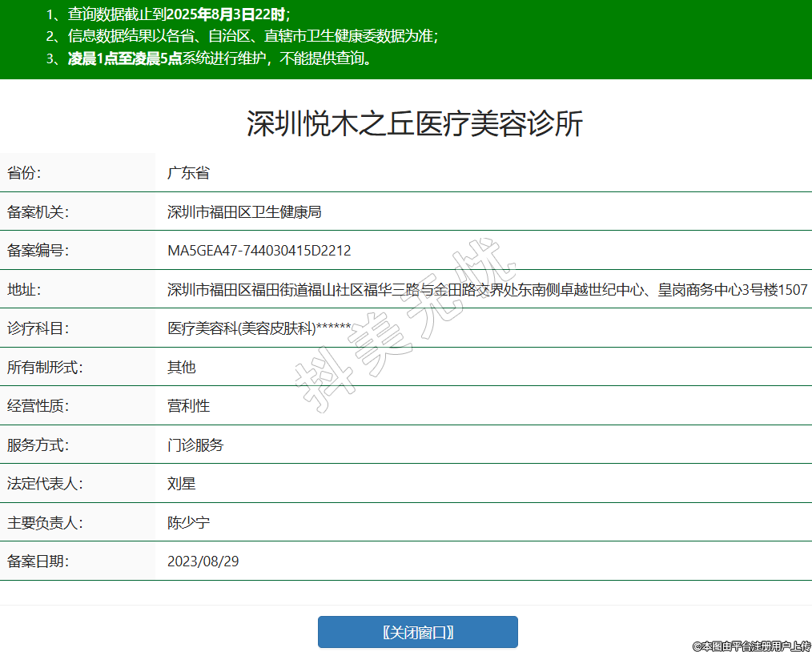This screenshot has width=812, height=652.
Task: Click the 备案编号 field label
Action: pos(38,251)
